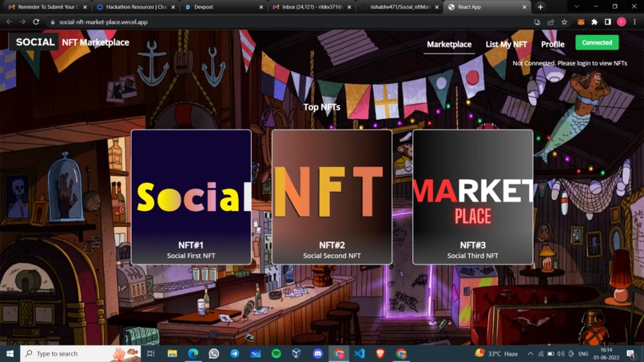Go forward in browser history
Viewport: 644px width, 362px height.
click(22, 22)
